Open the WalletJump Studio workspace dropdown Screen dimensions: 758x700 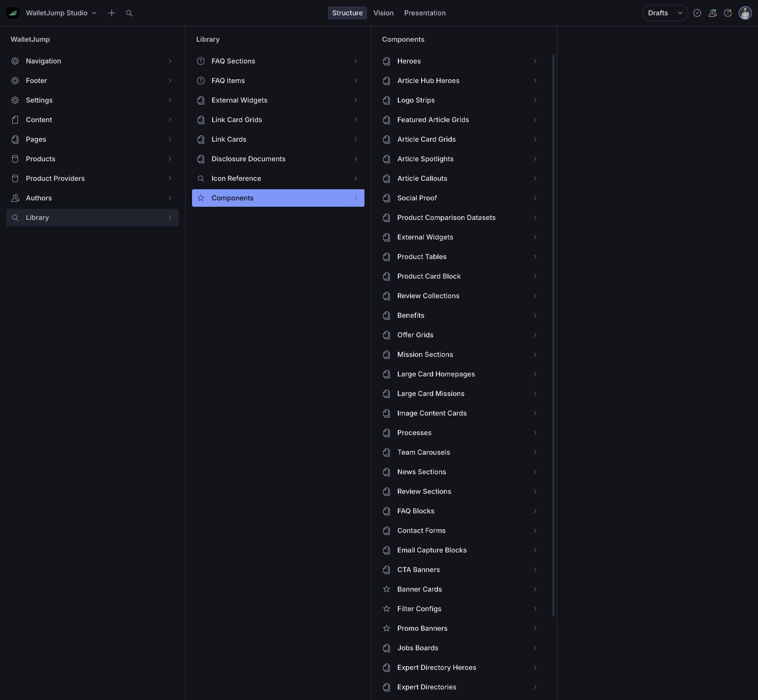(61, 13)
